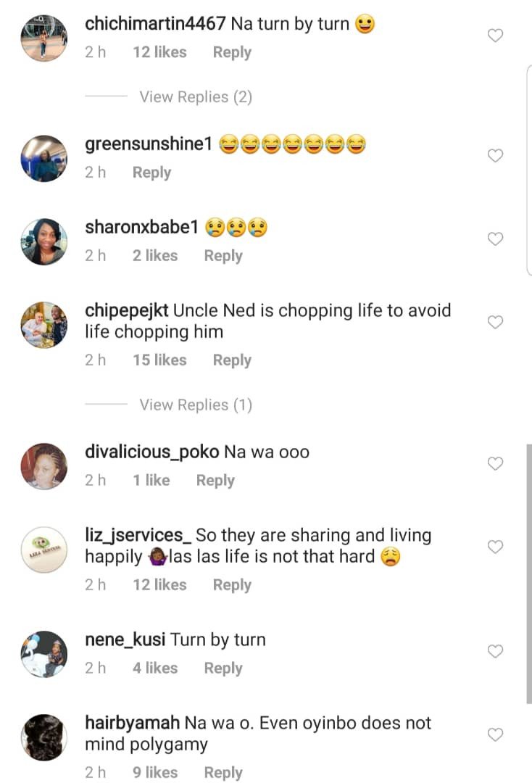Heart hairbyamah's polygamy comment
Screen dimensions: 532x783
pos(495,735)
